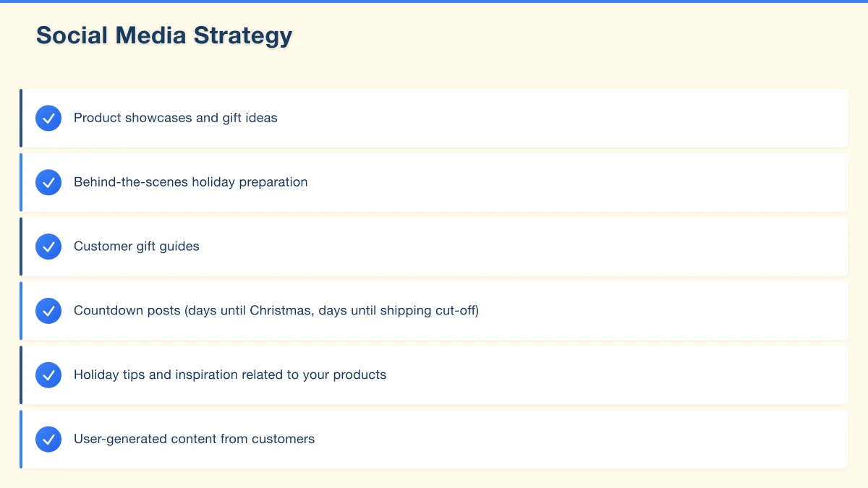Click the checkmark next to User-generated content
868x488 pixels.
(48, 439)
